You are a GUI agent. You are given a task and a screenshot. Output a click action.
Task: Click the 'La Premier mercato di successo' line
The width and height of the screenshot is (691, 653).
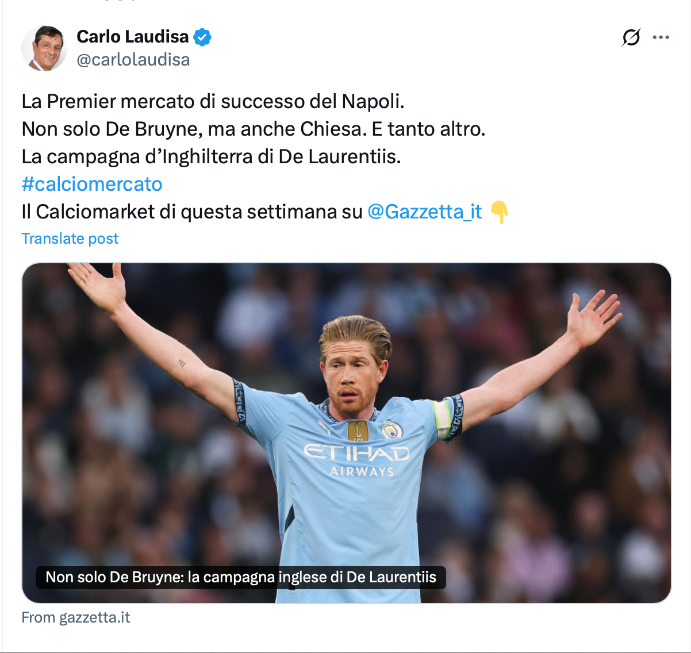tap(213, 101)
